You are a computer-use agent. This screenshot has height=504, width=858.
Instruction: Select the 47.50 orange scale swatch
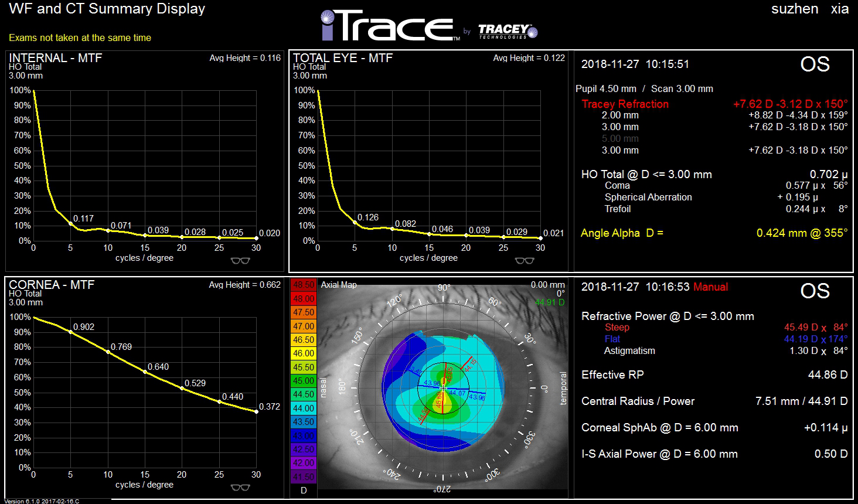point(304,312)
